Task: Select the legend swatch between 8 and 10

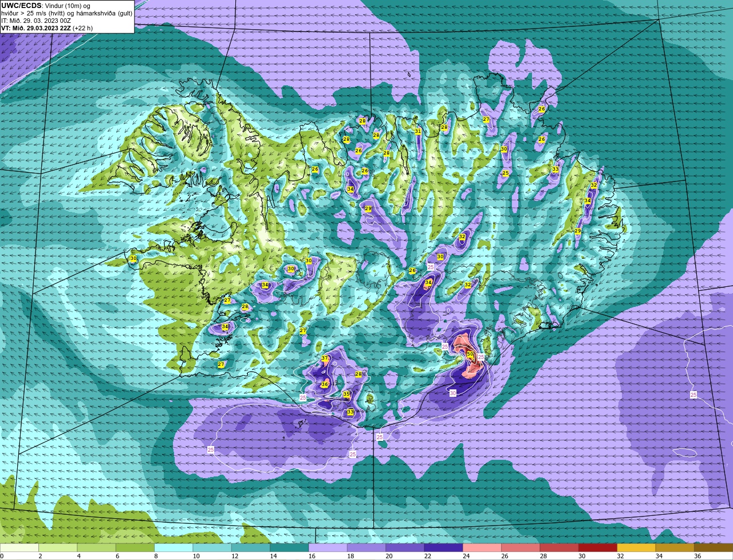Action: point(174,548)
